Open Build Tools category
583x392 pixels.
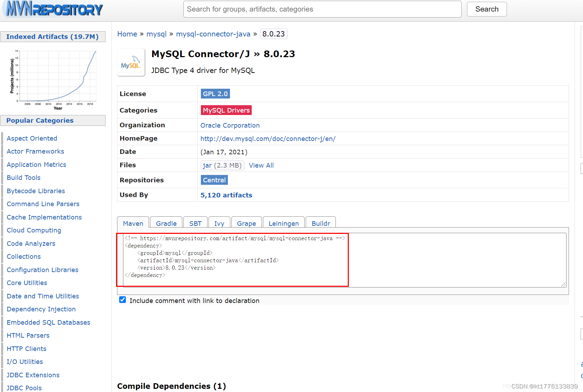(x=23, y=177)
